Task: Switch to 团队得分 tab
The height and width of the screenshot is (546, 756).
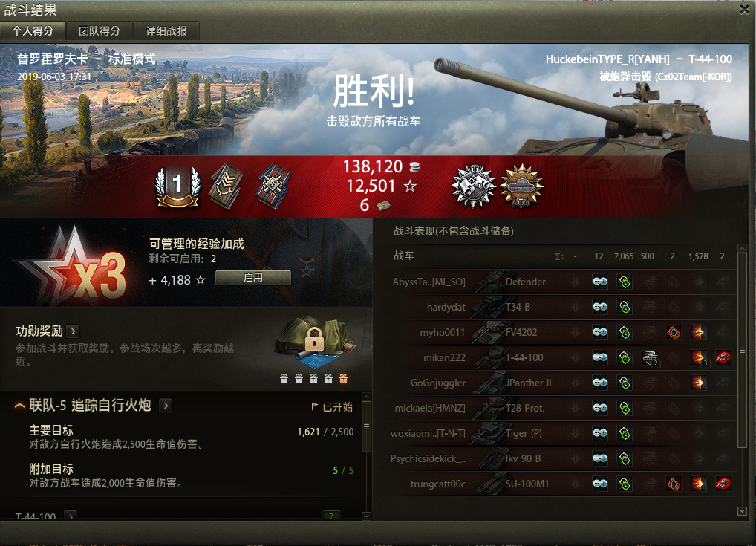Action: (x=100, y=31)
